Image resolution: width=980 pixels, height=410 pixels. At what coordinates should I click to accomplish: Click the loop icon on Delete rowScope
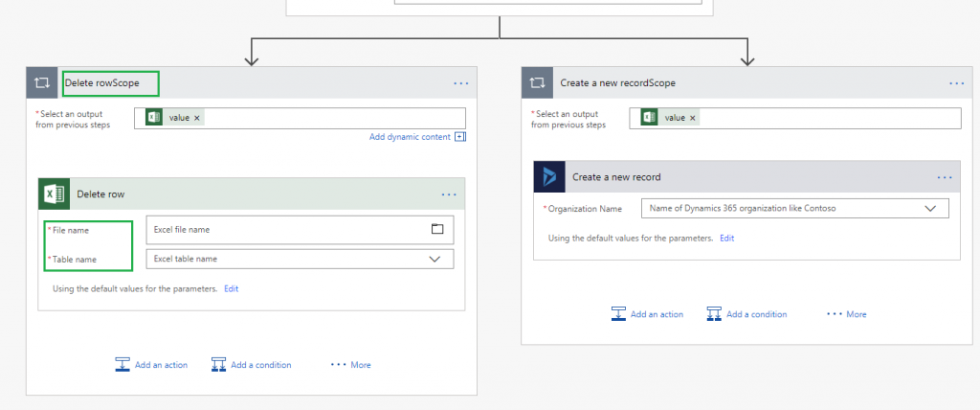pyautogui.click(x=41, y=83)
